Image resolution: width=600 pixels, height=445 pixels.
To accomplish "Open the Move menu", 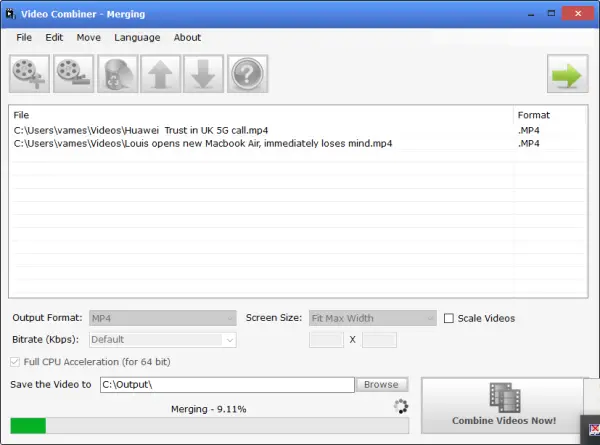I will click(88, 37).
